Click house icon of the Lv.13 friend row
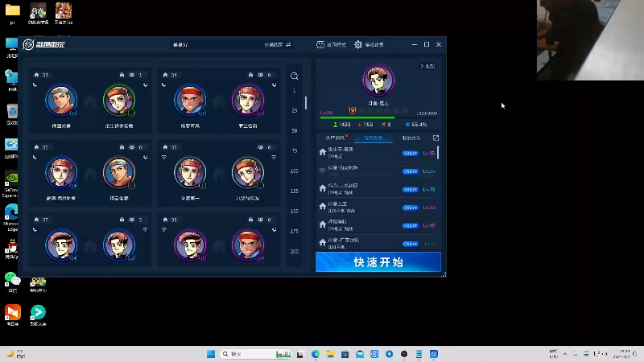 323,188
